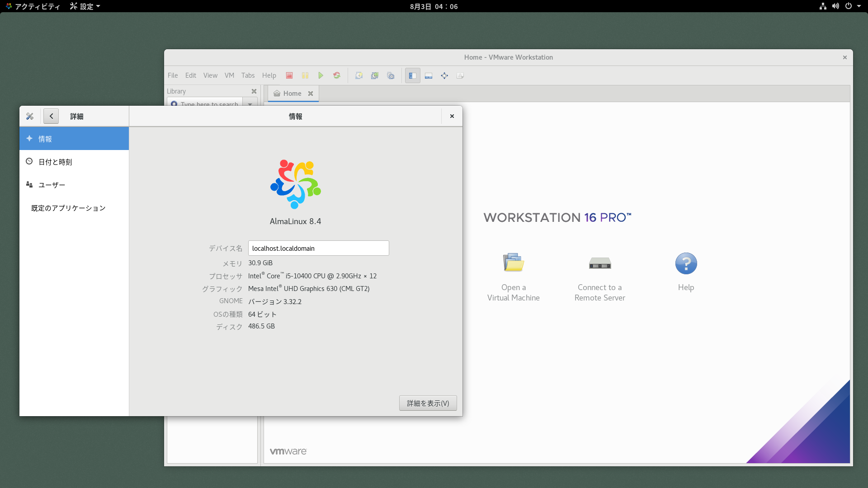The width and height of the screenshot is (868, 488).
Task: Click the blue Help question mark icon
Action: (x=686, y=263)
